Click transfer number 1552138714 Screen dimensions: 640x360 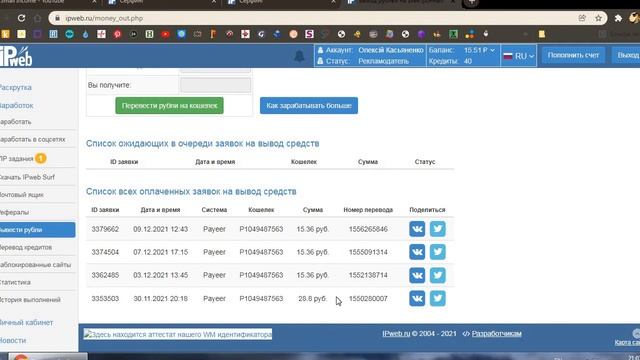point(368,275)
